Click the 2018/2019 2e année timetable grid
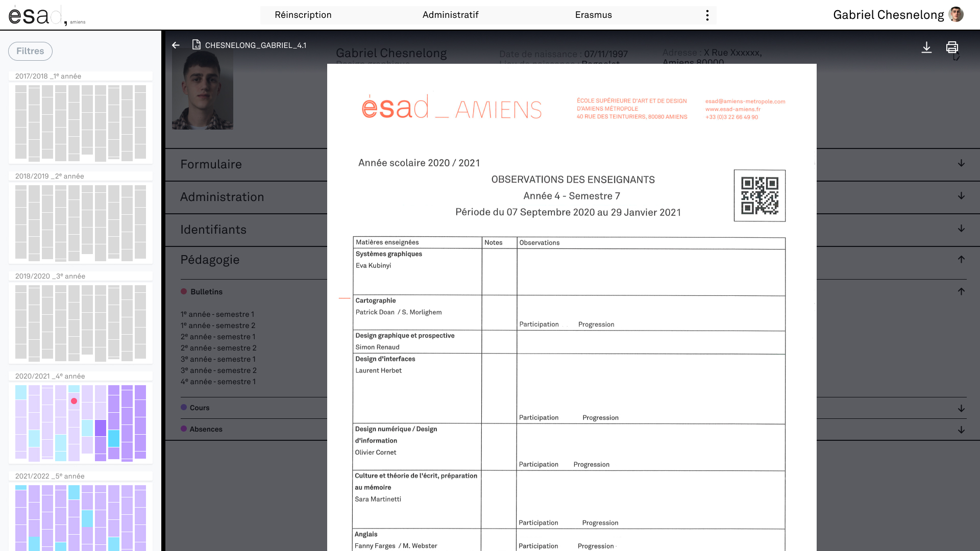 [x=81, y=223]
